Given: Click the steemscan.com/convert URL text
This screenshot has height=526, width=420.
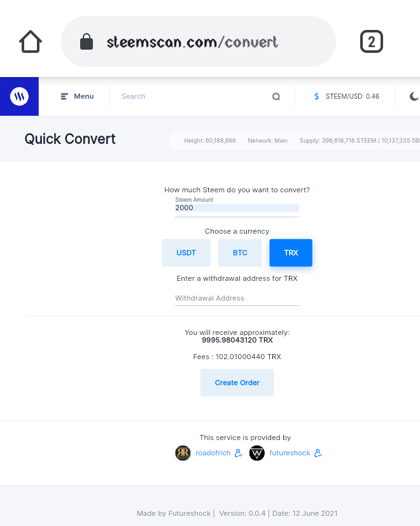Looking at the screenshot, I should click(x=192, y=42).
